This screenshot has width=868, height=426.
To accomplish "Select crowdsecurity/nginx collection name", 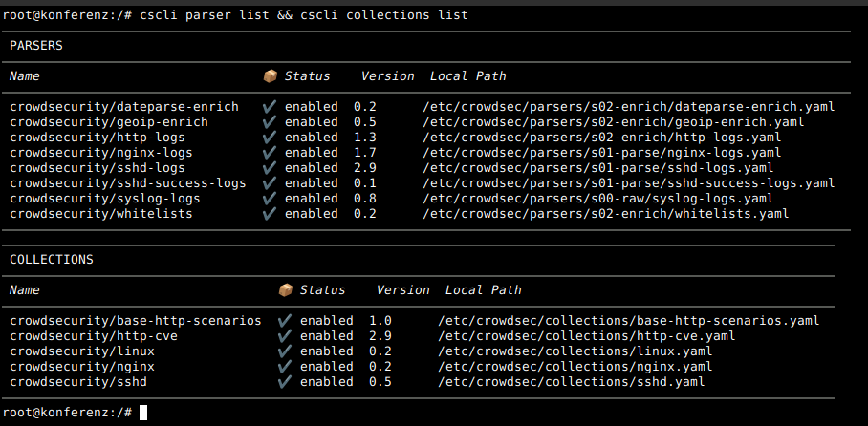I will (82, 366).
